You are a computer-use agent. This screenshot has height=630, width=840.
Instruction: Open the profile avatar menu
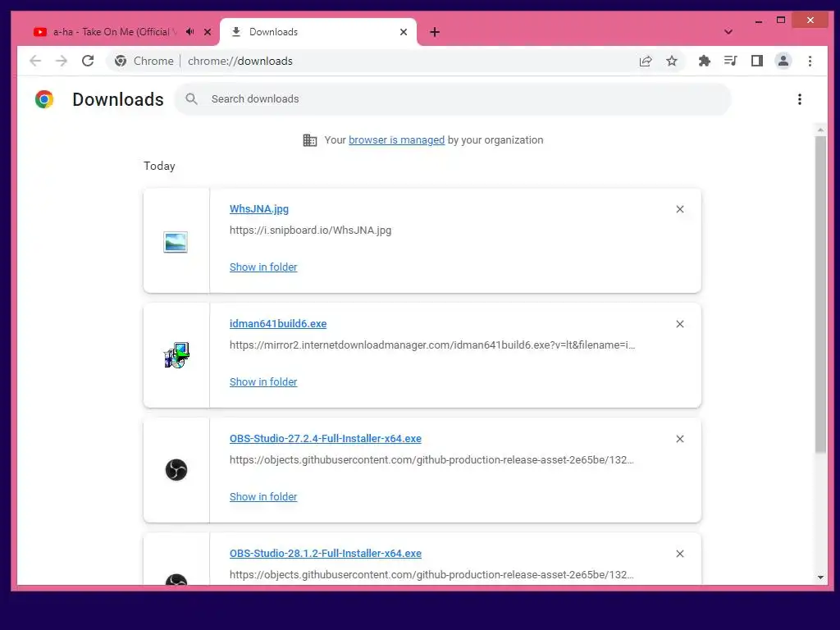click(x=783, y=61)
